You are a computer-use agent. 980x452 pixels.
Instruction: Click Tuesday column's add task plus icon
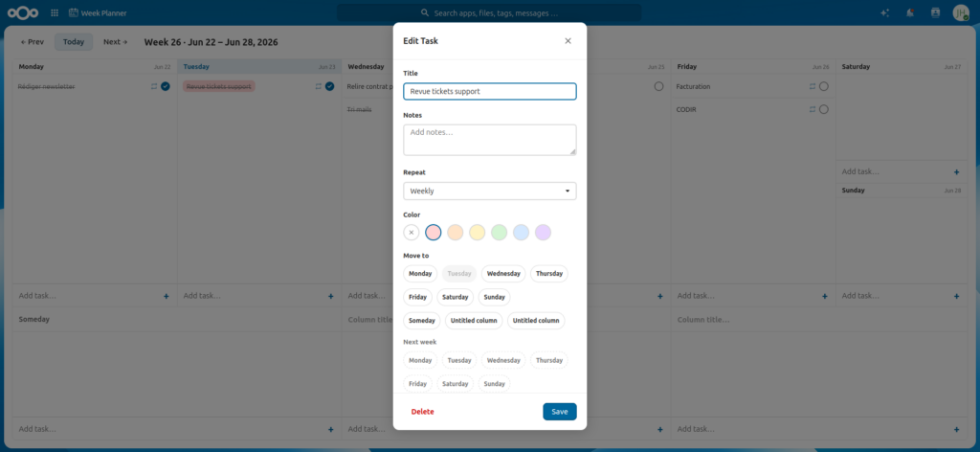(x=330, y=296)
